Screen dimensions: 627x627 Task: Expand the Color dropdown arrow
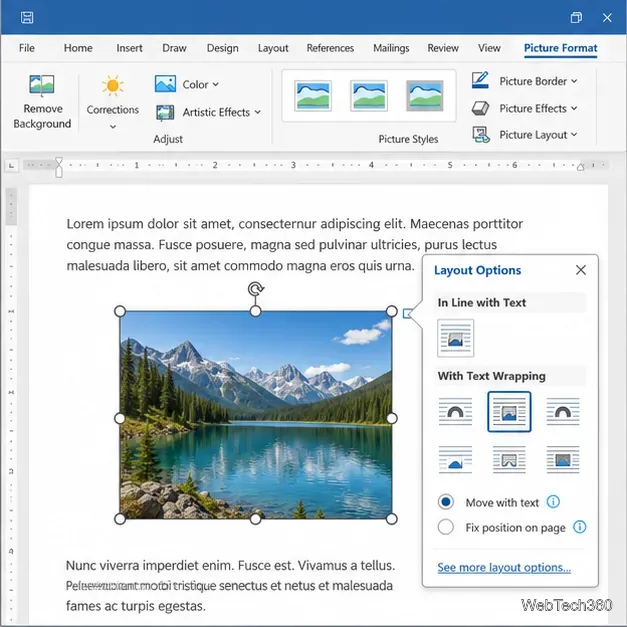point(216,84)
